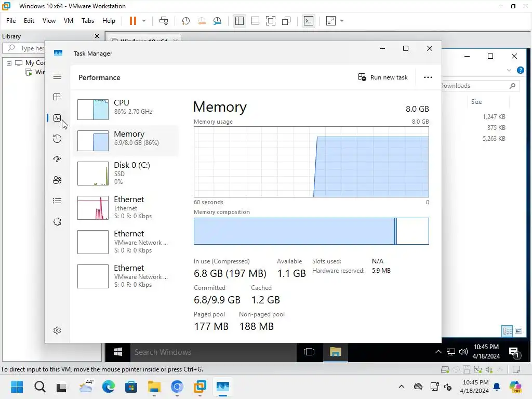Open the Users page icon
The width and height of the screenshot is (532, 399).
click(57, 180)
